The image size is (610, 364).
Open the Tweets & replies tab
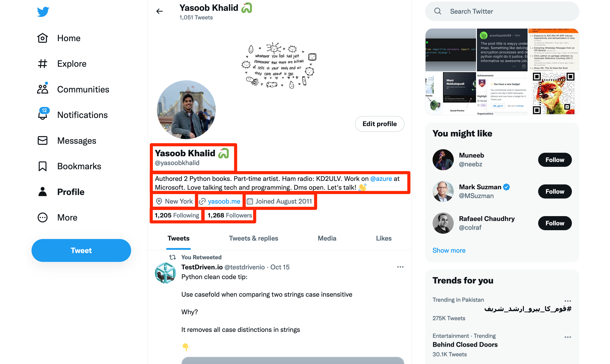pos(253,238)
